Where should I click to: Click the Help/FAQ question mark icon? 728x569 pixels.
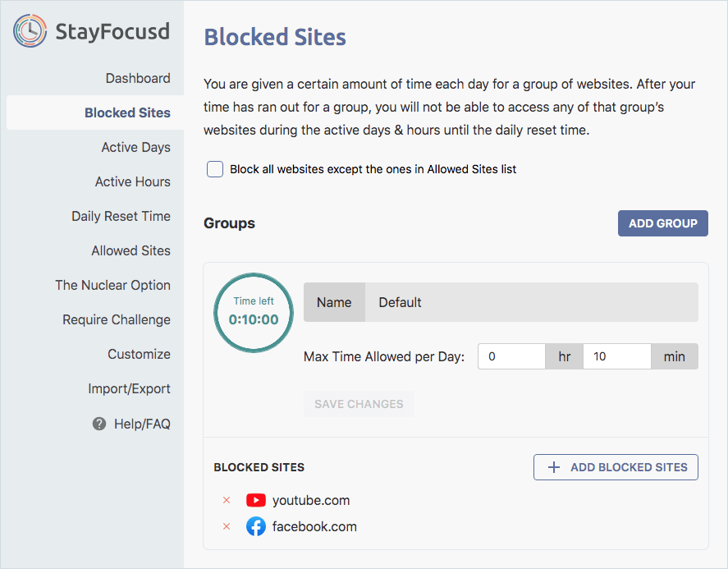[98, 424]
